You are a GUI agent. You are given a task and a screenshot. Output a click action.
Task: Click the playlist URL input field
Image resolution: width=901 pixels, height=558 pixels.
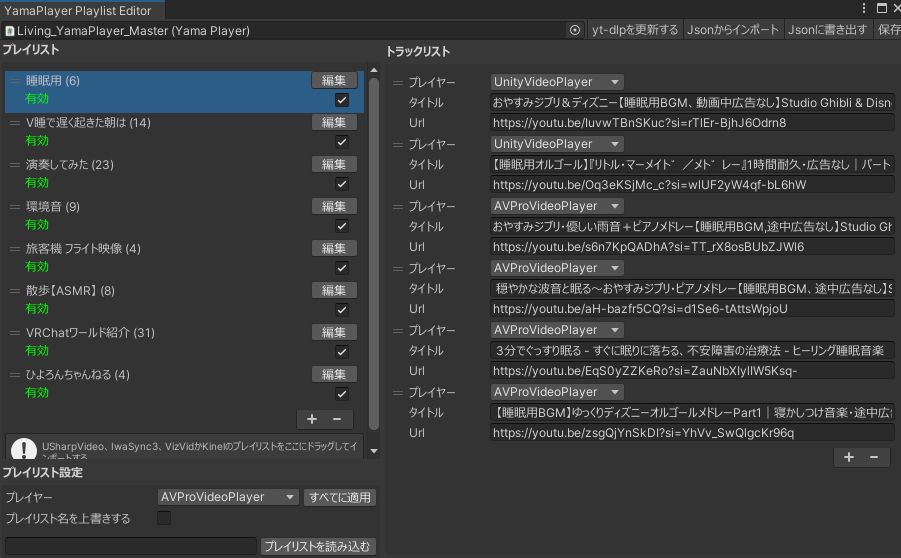[x=130, y=546]
